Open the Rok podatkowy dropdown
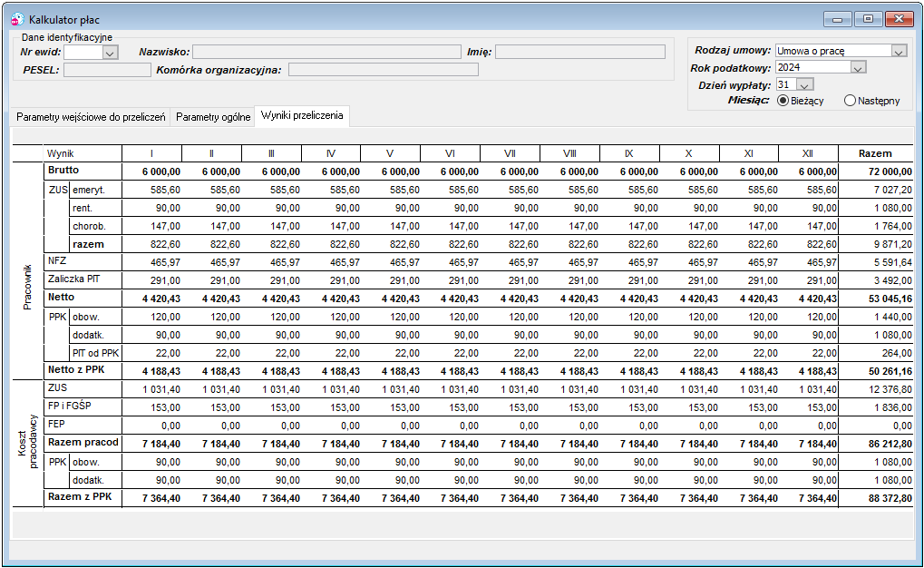The image size is (924, 568). coord(858,68)
